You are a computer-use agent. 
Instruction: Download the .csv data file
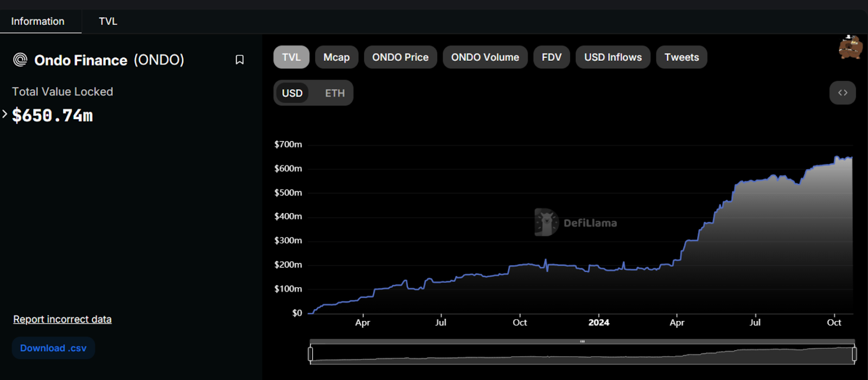tap(53, 348)
